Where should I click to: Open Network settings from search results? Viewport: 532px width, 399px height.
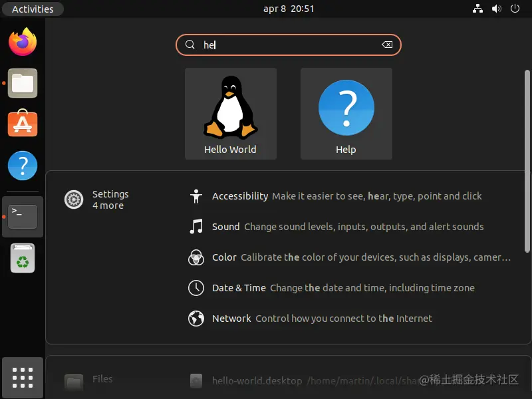[x=231, y=319]
